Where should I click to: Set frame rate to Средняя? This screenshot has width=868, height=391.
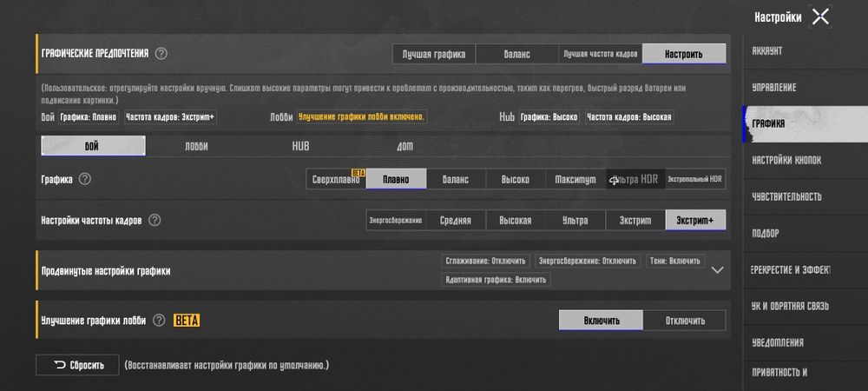[x=456, y=220]
